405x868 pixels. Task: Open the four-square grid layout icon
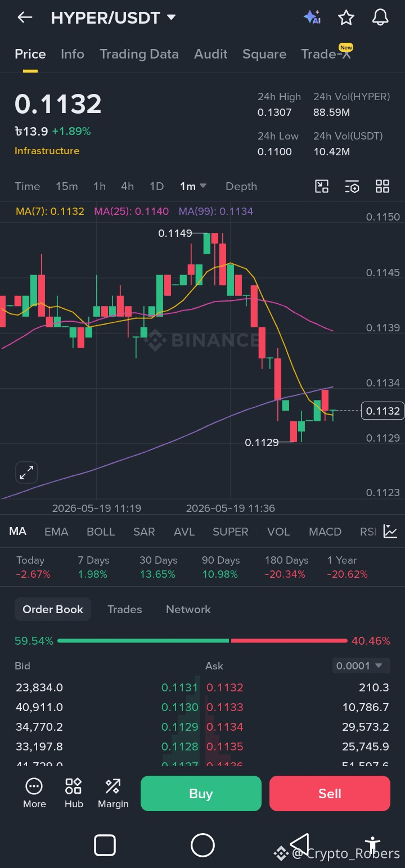382,187
